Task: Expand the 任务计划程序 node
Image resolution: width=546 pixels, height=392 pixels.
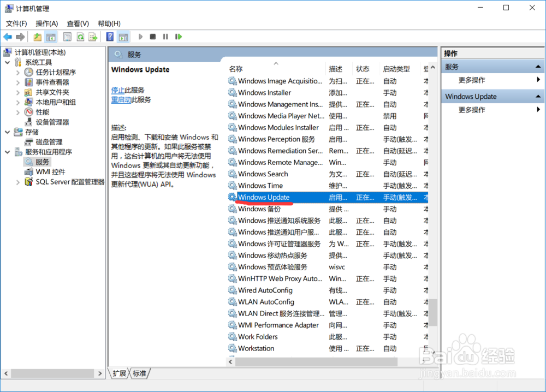Action: pos(18,73)
